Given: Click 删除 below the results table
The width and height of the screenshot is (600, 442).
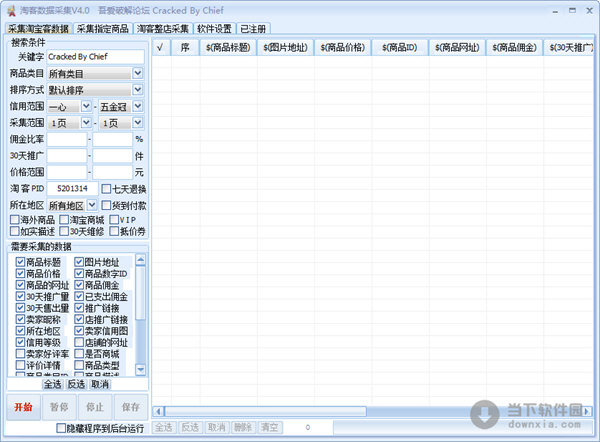Looking at the screenshot, I should 243,427.
